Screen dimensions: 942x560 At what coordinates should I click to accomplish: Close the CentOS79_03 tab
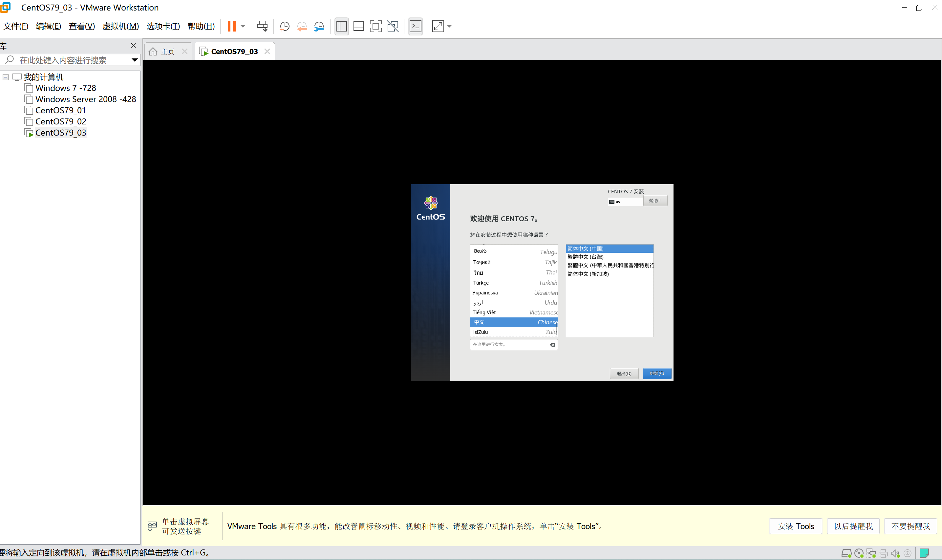tap(267, 51)
